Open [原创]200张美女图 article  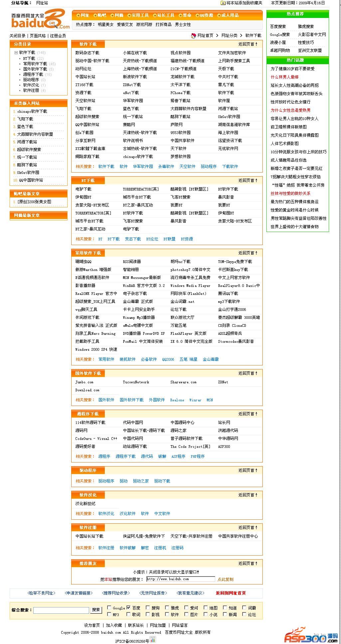click(x=34, y=201)
